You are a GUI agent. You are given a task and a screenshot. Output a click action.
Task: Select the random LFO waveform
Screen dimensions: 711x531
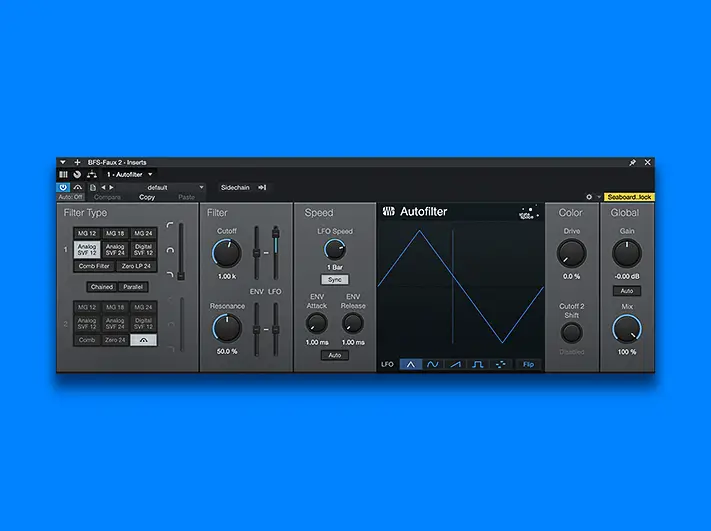[x=500, y=364]
